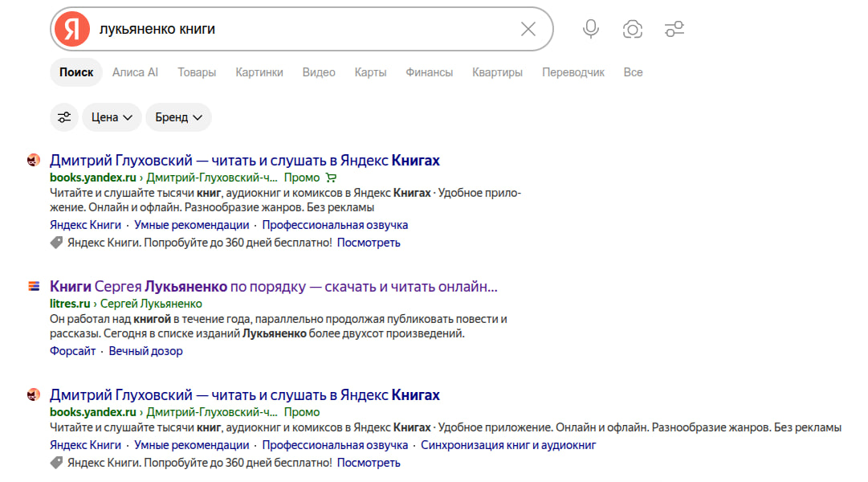Select the Поиск tab
This screenshot has width=868, height=482.
[x=76, y=72]
